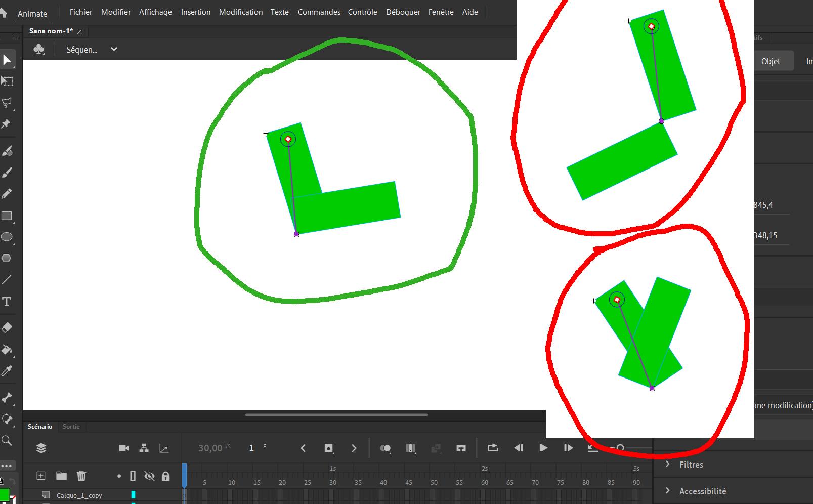Toggle Onion Skin mode

click(385, 448)
